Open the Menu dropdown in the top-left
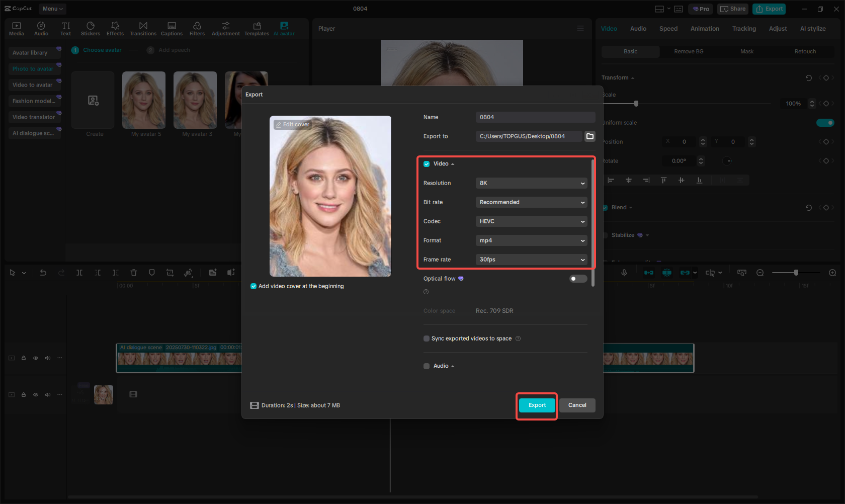The width and height of the screenshot is (845, 504). pyautogui.click(x=52, y=9)
